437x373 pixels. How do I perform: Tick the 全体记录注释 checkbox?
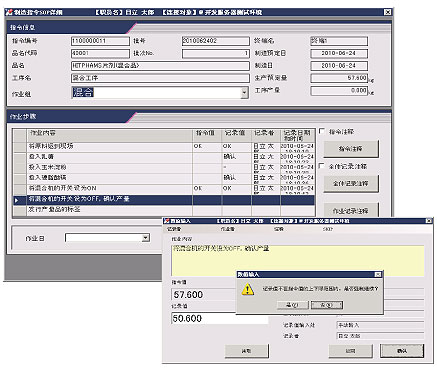click(322, 166)
